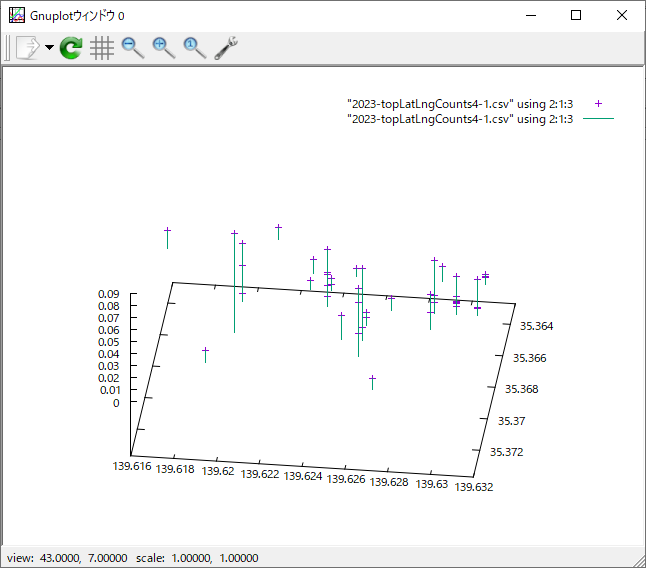The height and width of the screenshot is (568, 646).
Task: Click the purple cross legend sample
Action: (x=598, y=104)
